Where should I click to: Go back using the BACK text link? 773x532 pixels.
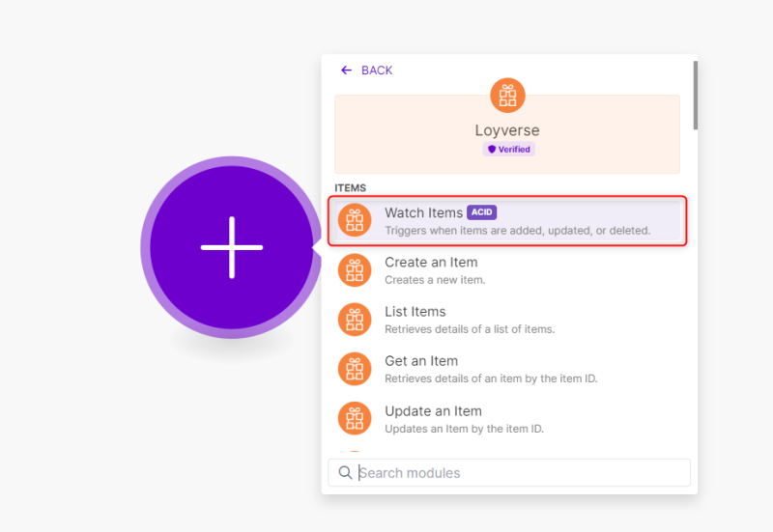pyautogui.click(x=377, y=70)
